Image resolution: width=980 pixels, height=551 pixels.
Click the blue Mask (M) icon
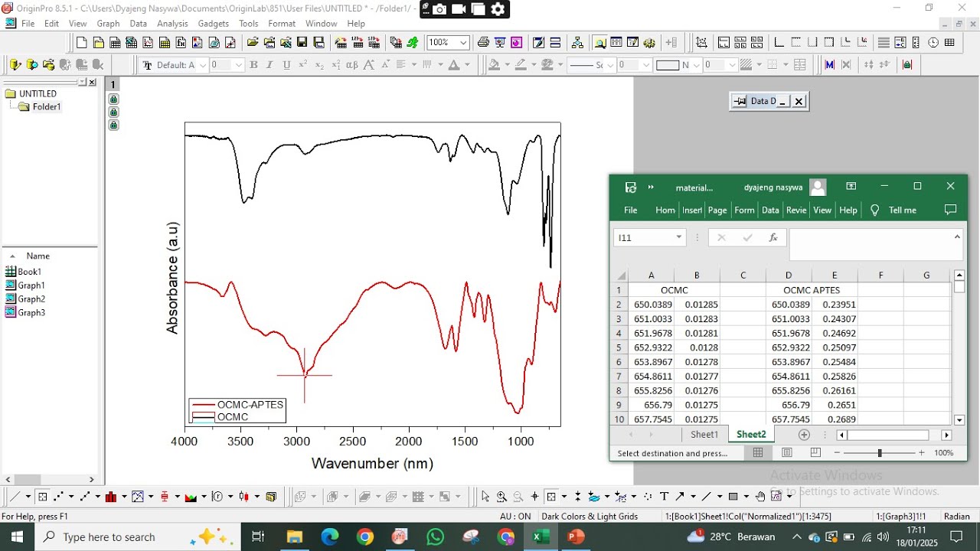[829, 65]
